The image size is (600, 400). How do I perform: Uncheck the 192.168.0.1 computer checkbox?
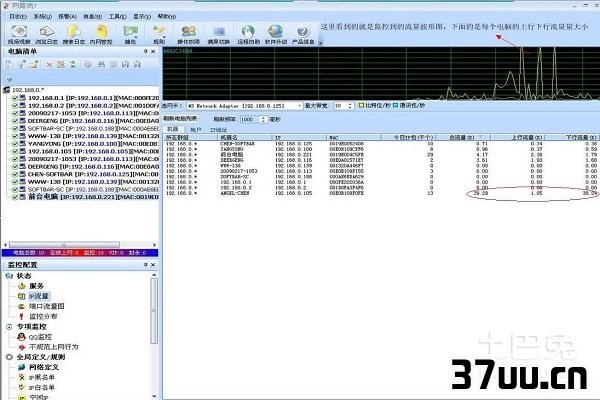[15, 98]
